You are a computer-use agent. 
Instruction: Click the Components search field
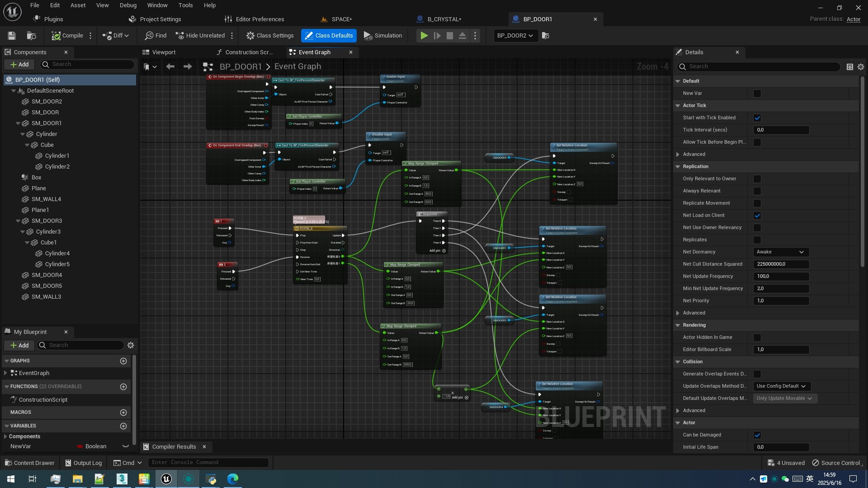(87, 65)
